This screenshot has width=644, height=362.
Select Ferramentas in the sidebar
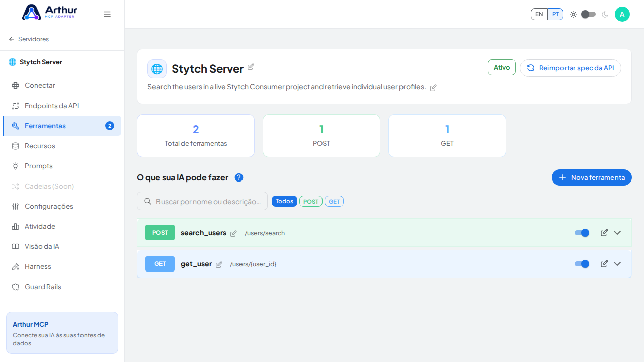click(62, 126)
